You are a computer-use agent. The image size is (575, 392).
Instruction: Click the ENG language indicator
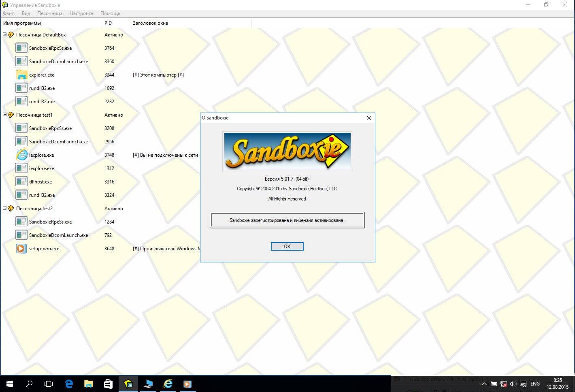coord(535,384)
